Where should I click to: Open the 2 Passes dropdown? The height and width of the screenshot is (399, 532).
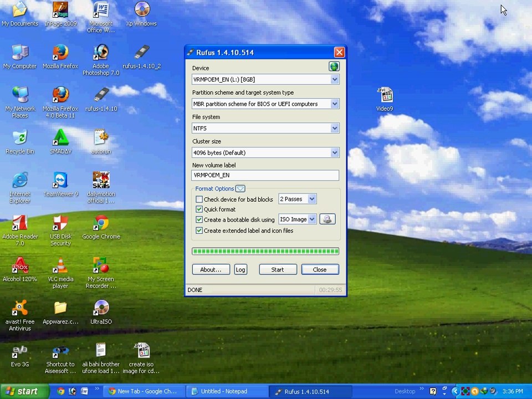pyautogui.click(x=297, y=199)
